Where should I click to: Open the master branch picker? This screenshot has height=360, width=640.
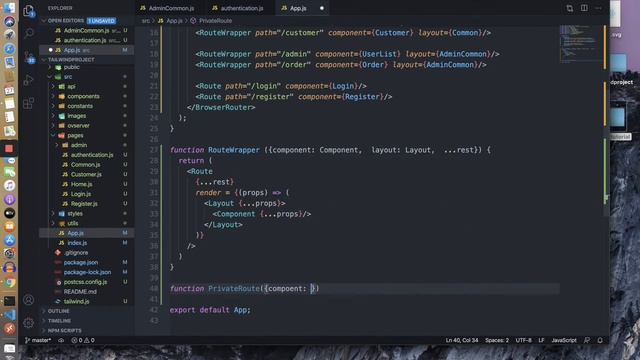point(38,340)
